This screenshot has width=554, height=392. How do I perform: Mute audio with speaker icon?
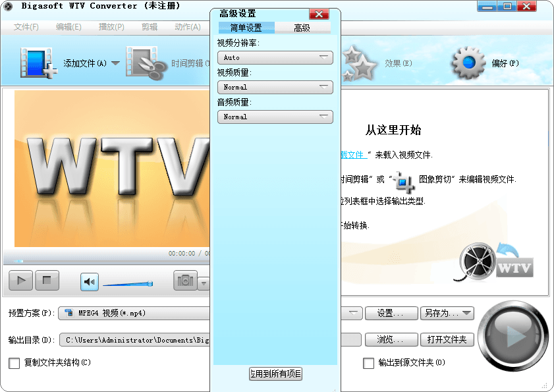tap(90, 282)
